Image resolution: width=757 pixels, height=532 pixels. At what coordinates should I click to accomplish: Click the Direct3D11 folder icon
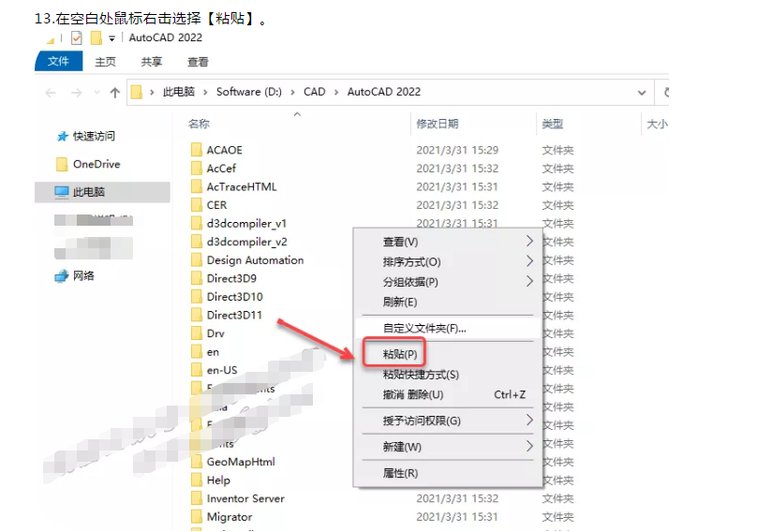197,315
